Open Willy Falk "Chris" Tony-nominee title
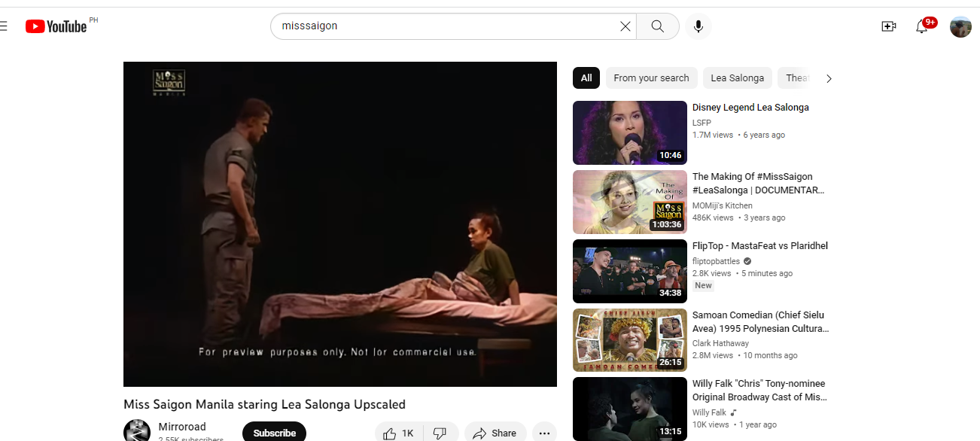Image resolution: width=980 pixels, height=441 pixels. coord(759,391)
